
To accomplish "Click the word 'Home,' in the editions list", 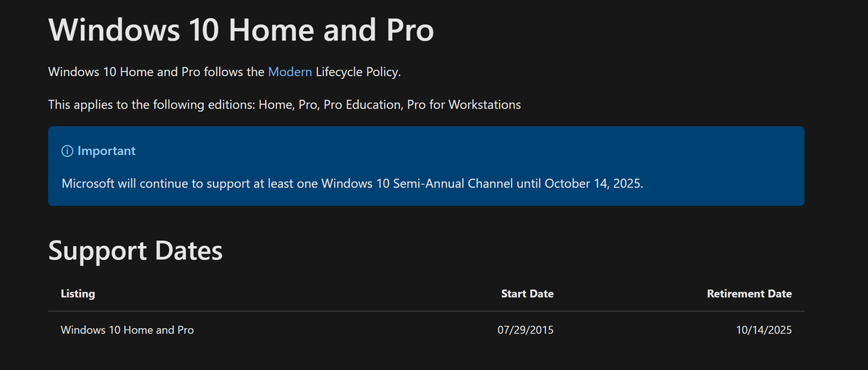I will pos(276,104).
